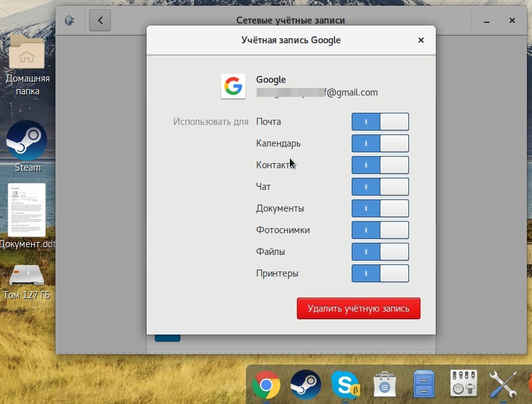Click the online accounts icon in title bar
Viewport: 532px width, 404px height.
[69, 20]
